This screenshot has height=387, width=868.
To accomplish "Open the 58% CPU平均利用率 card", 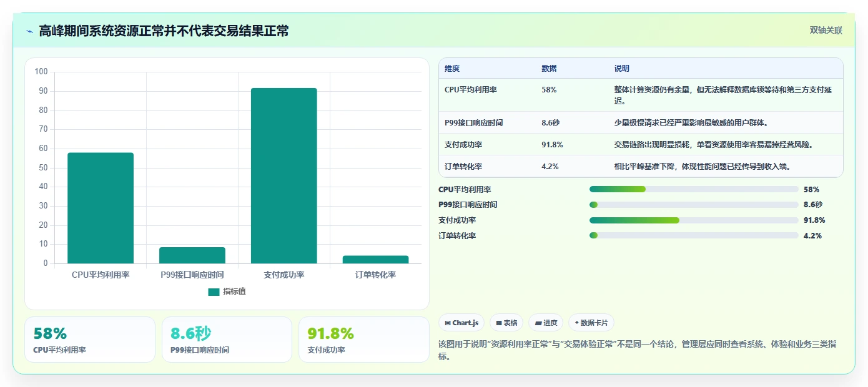I will pos(90,340).
